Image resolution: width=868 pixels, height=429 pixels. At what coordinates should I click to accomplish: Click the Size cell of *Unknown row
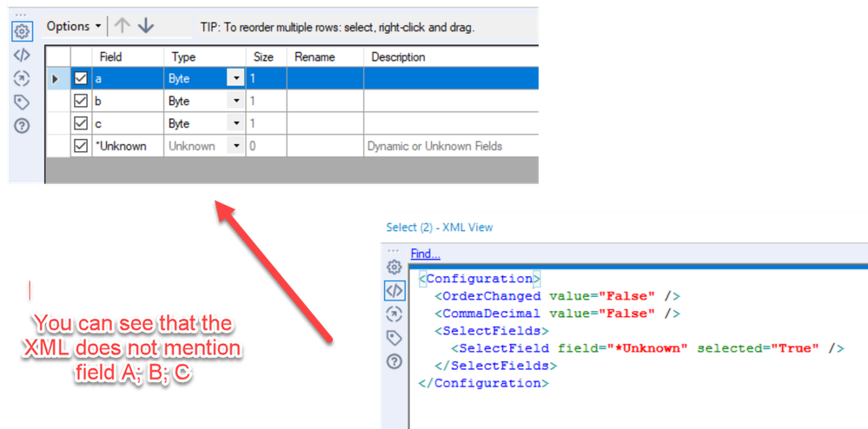point(266,146)
